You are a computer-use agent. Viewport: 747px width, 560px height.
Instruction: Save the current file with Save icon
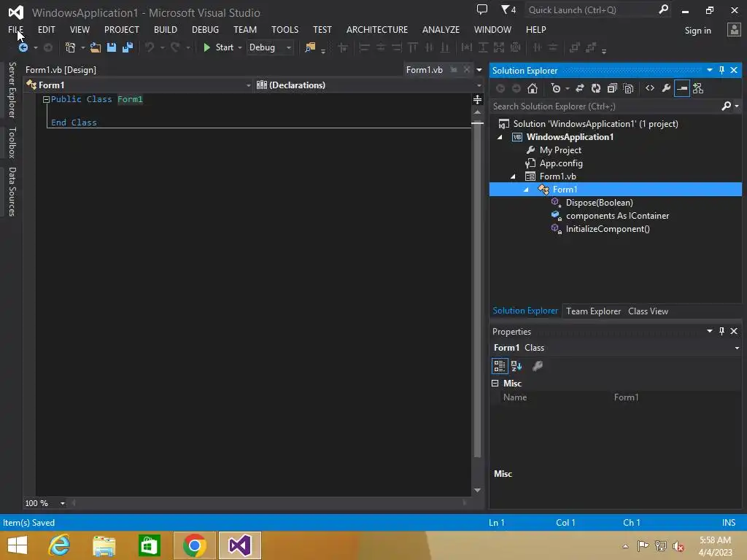(x=112, y=47)
